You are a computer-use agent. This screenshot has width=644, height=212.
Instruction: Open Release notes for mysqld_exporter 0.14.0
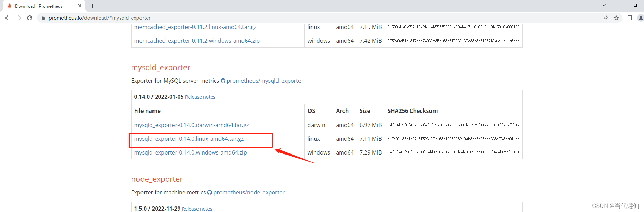pos(200,97)
